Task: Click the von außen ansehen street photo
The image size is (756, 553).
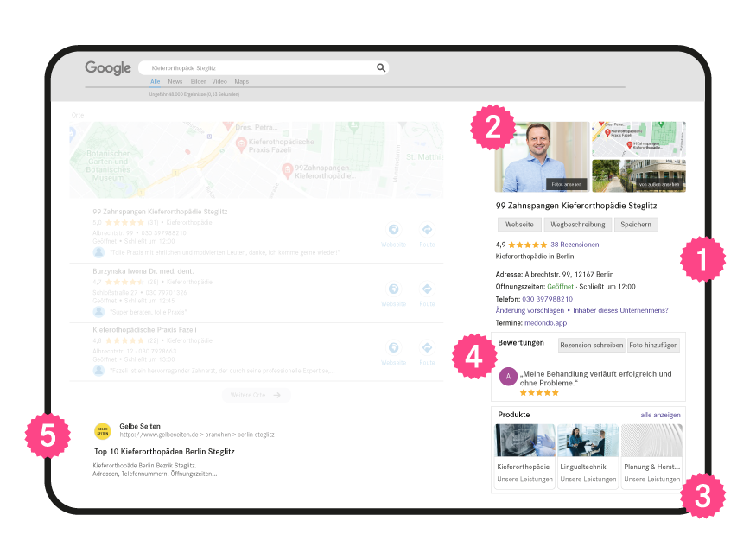Action: point(638,176)
